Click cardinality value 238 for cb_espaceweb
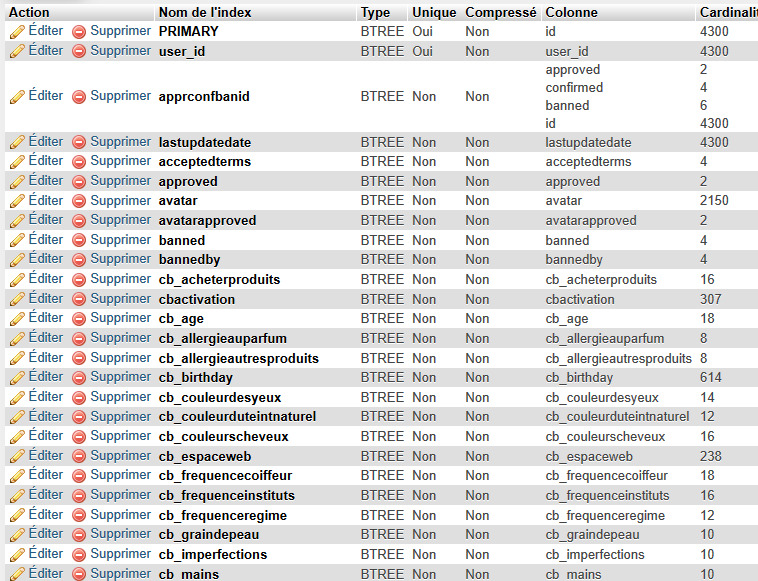Screen dimensions: 758x581 pos(711,456)
